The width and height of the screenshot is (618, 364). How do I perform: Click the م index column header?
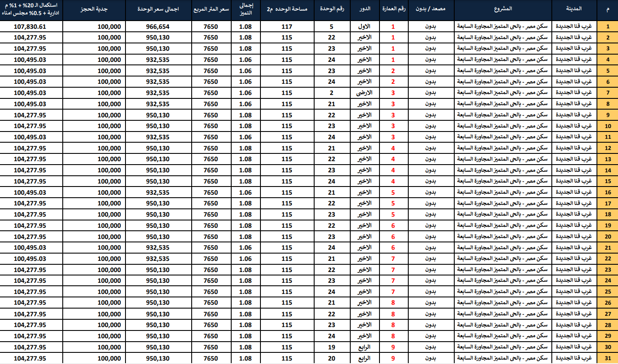607,9
